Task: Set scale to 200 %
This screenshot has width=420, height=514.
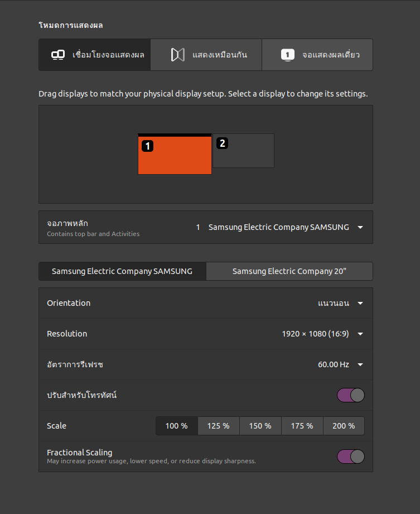Action: point(344,426)
